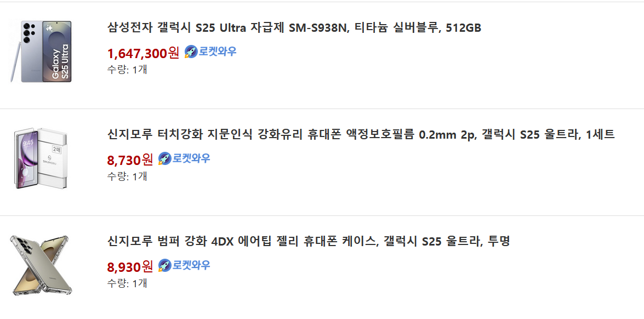Image resolution: width=644 pixels, height=319 pixels.
Task: Click the 로켓와우 label on the 액정보호필름 row
Action: coord(191,159)
